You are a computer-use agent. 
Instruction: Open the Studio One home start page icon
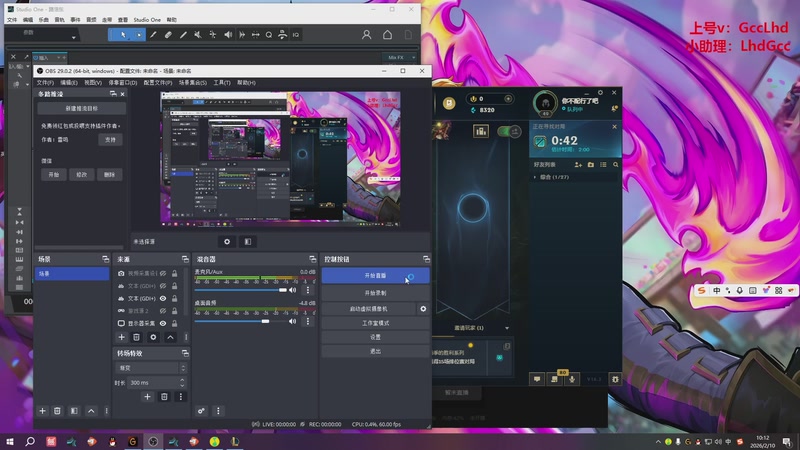point(387,35)
